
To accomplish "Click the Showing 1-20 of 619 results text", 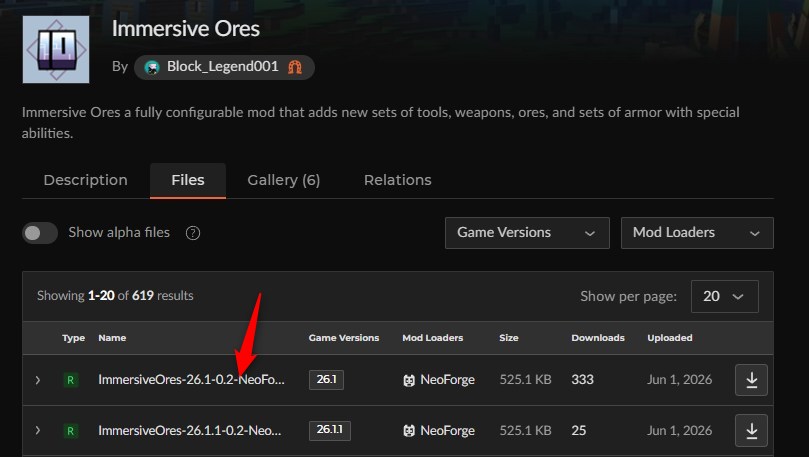I will (x=115, y=296).
